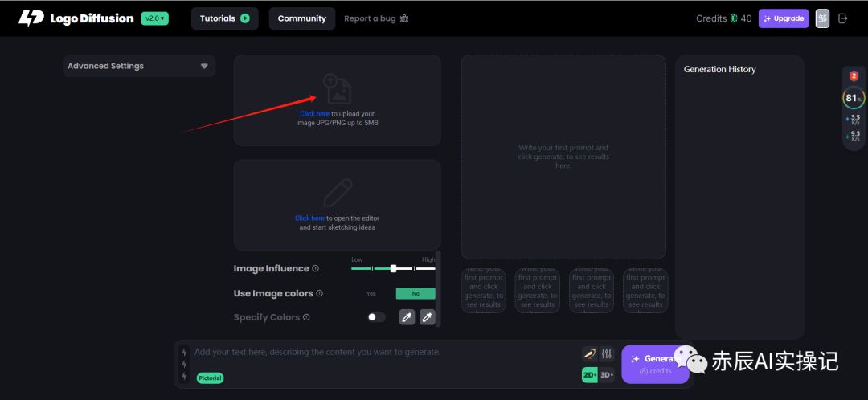This screenshot has width=868, height=400.
Task: Click the Image Influence slider handle
Action: [x=393, y=268]
